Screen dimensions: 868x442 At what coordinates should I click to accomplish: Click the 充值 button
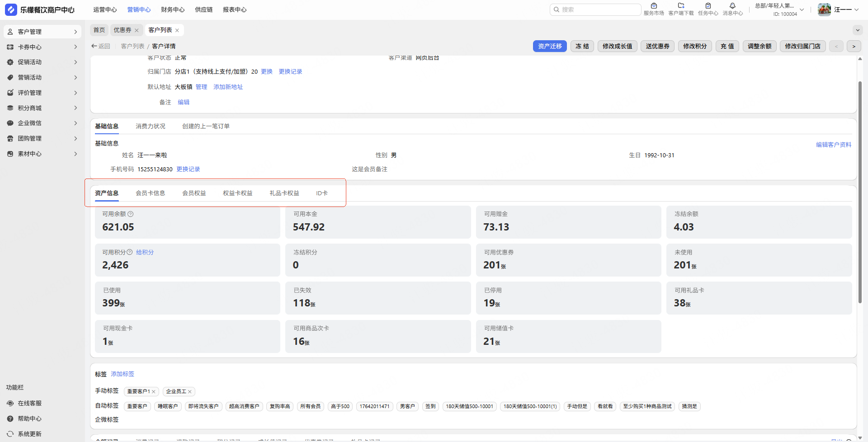coord(727,46)
